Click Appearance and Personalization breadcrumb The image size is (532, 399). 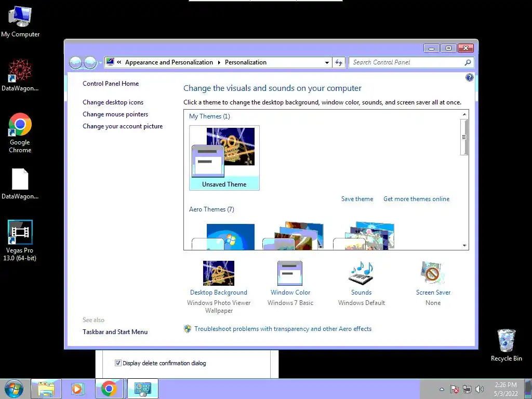coord(169,62)
